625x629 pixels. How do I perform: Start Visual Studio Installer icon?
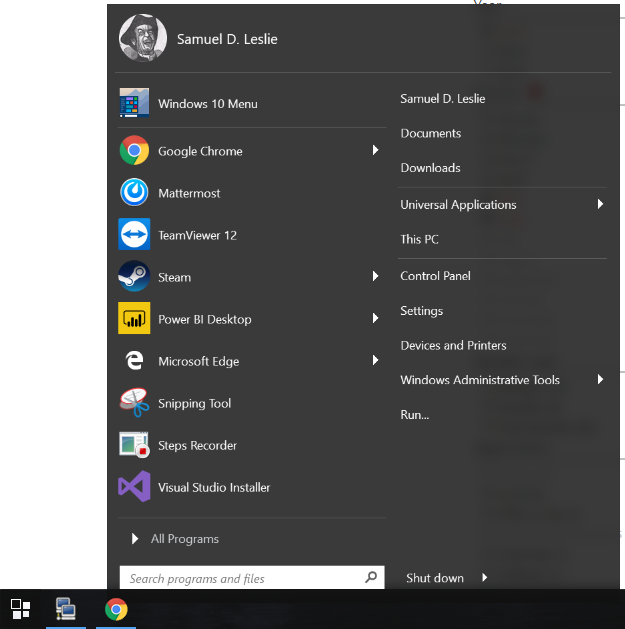[134, 487]
